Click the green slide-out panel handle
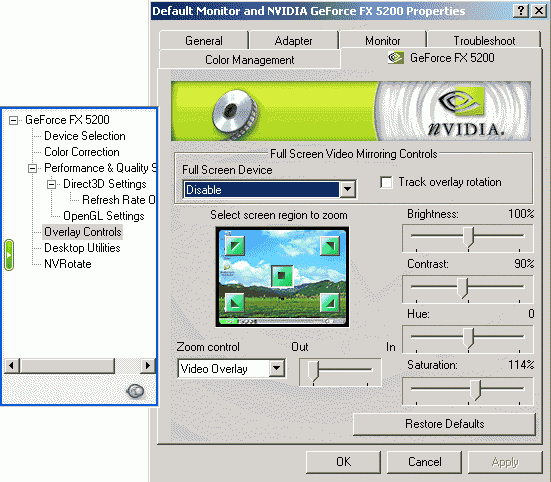 (x=9, y=255)
